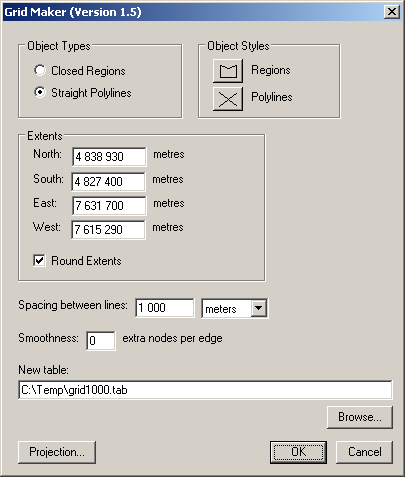Open the Polylines style picker icon
Viewport: 405px width, 477px height.
tap(228, 99)
